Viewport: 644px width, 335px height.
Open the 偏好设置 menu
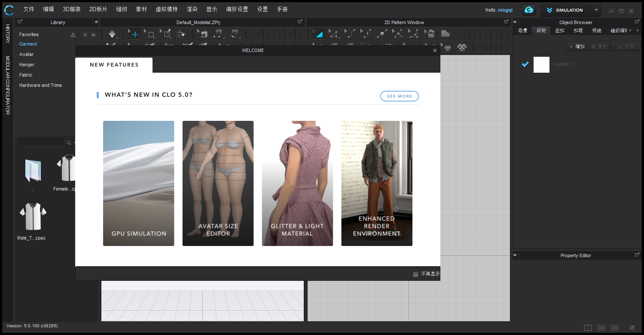237,9
